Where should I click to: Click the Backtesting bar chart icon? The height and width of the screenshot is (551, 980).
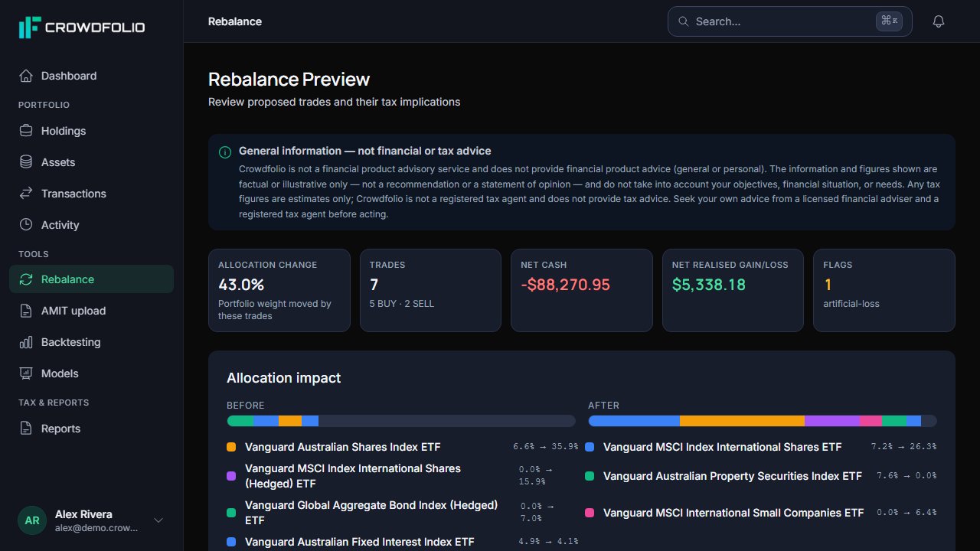click(x=26, y=342)
